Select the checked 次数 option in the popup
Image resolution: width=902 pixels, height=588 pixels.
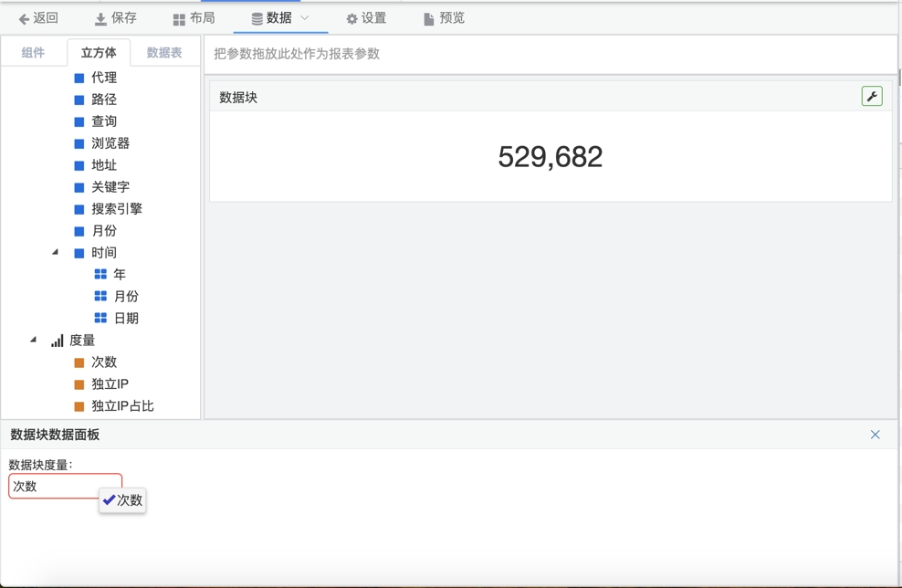click(123, 500)
